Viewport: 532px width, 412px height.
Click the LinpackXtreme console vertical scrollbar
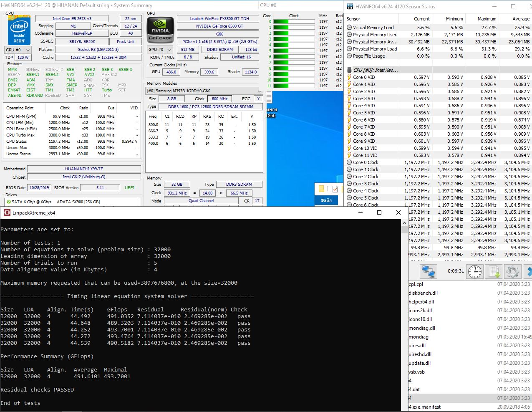pos(404,315)
